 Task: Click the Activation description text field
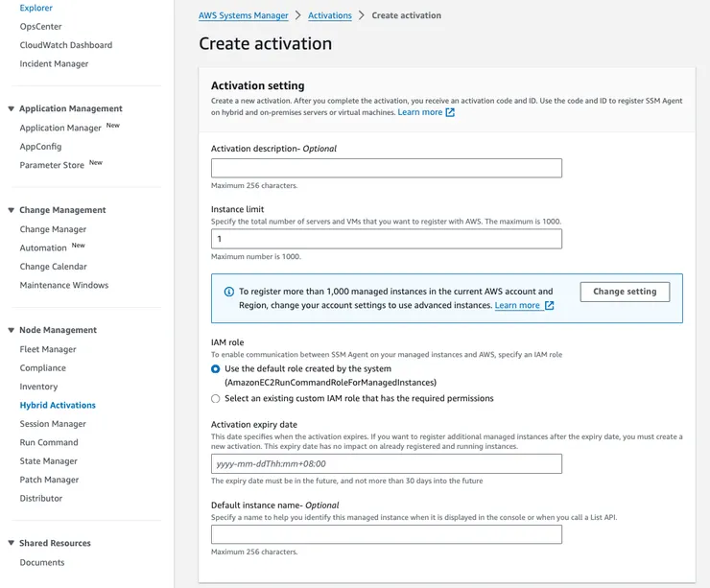386,168
